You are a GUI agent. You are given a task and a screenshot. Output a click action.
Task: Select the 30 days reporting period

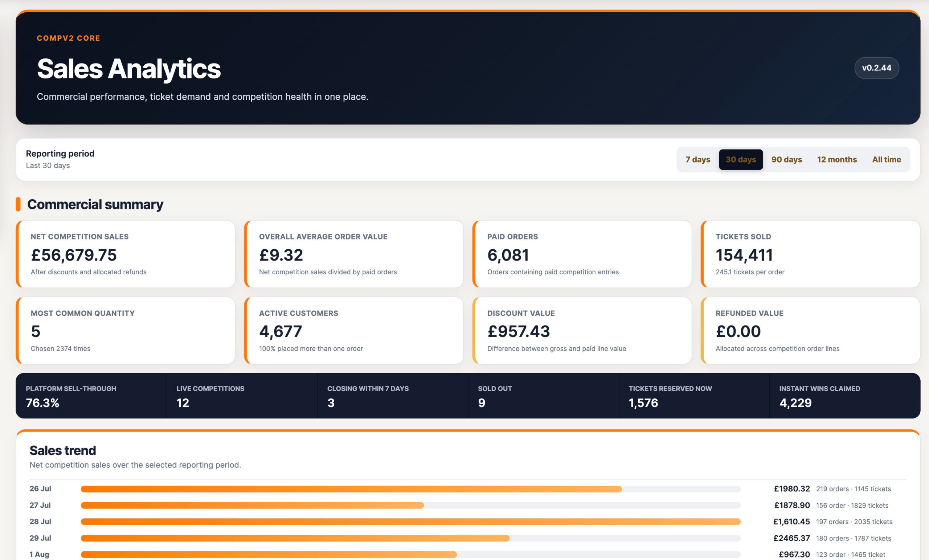[741, 160]
